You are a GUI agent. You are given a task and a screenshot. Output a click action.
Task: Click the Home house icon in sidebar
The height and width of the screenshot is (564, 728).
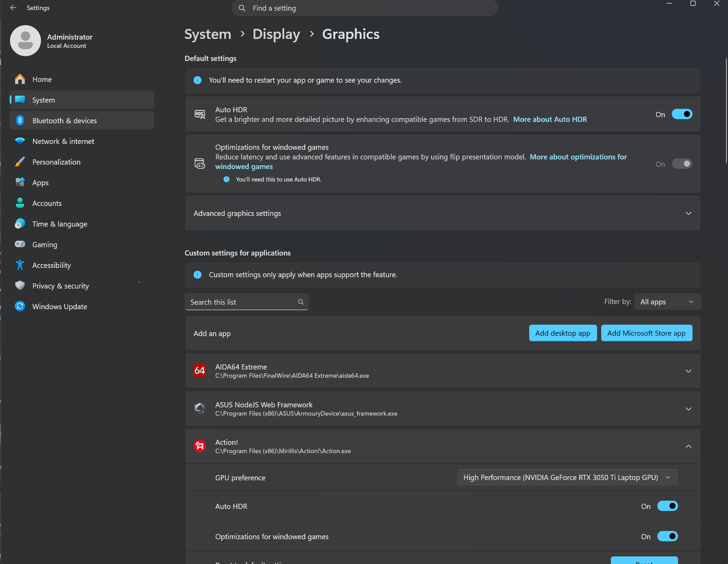click(x=20, y=79)
